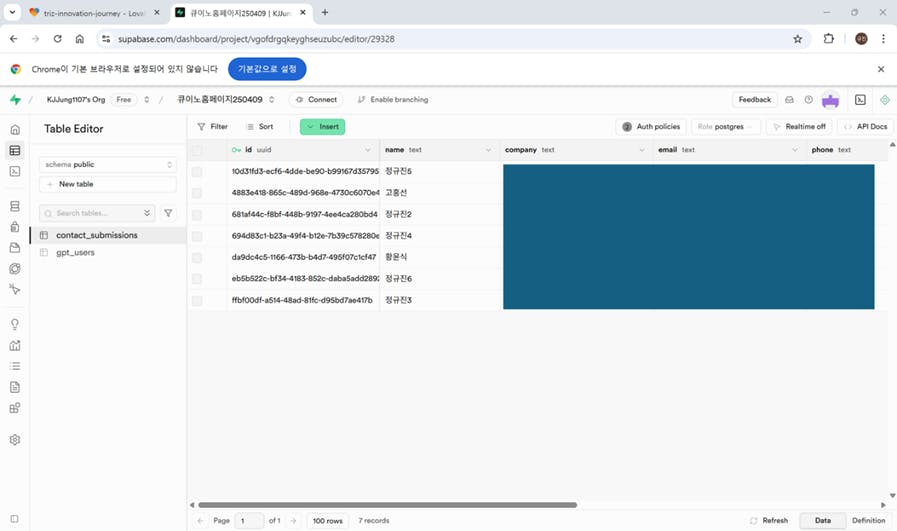
Task: Check the row for 정규진2
Action: coord(197,215)
